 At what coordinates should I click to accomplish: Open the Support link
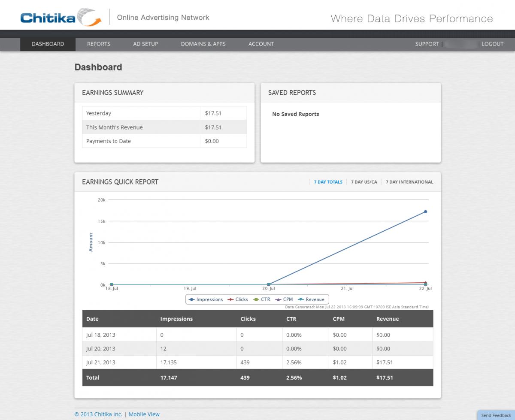click(x=427, y=44)
